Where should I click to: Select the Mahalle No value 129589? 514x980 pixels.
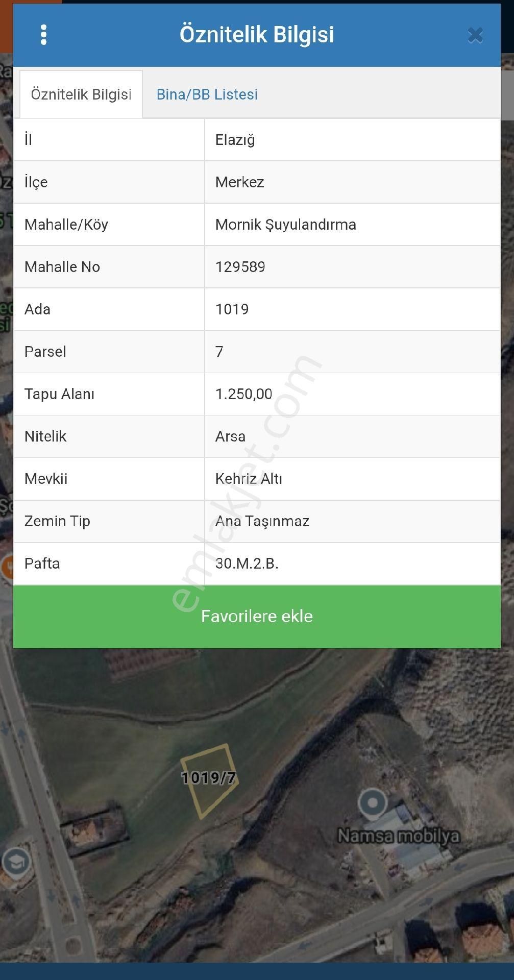pyautogui.click(x=240, y=267)
